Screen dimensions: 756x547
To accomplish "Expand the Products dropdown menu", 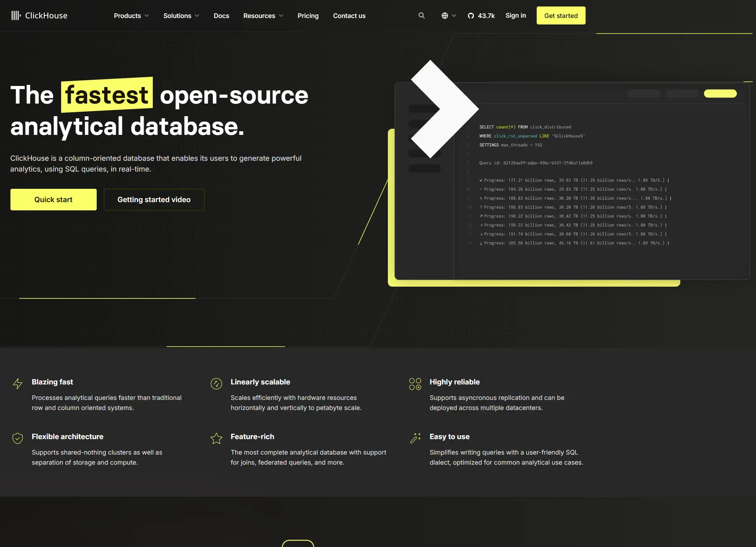I will click(131, 16).
